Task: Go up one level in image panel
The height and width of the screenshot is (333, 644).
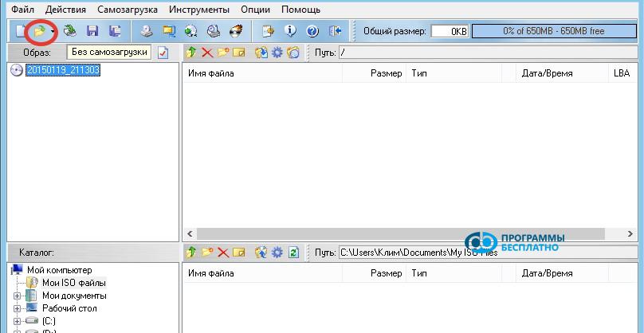Action: coord(191,53)
